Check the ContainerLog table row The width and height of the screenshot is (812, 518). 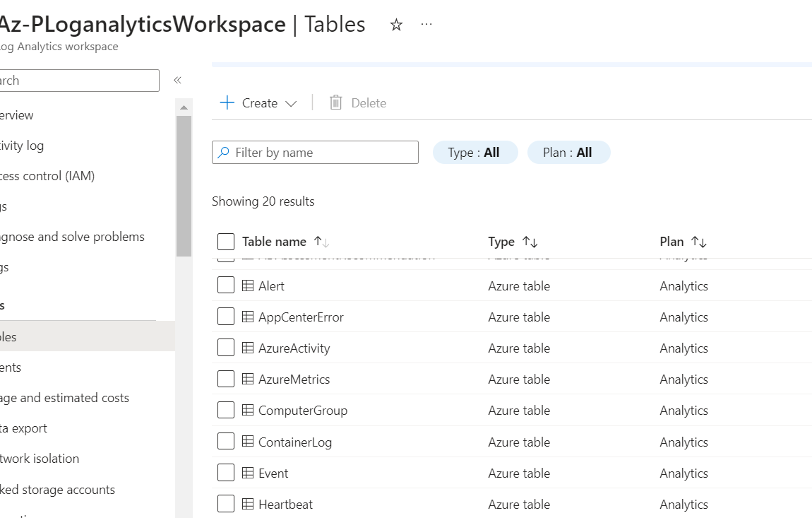(x=226, y=441)
